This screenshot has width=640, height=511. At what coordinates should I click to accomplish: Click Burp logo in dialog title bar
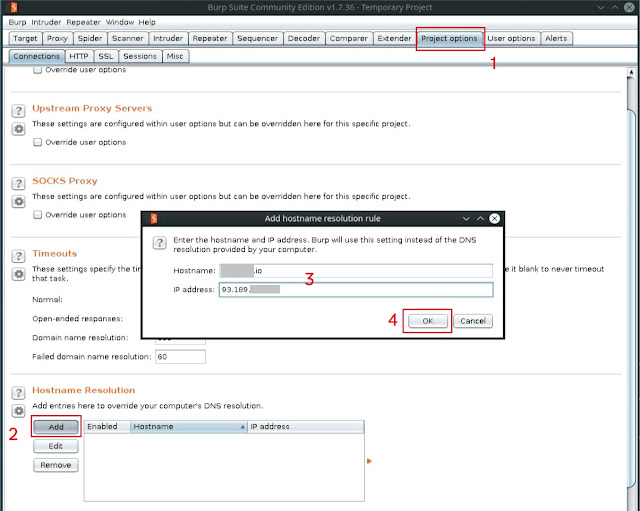(154, 218)
